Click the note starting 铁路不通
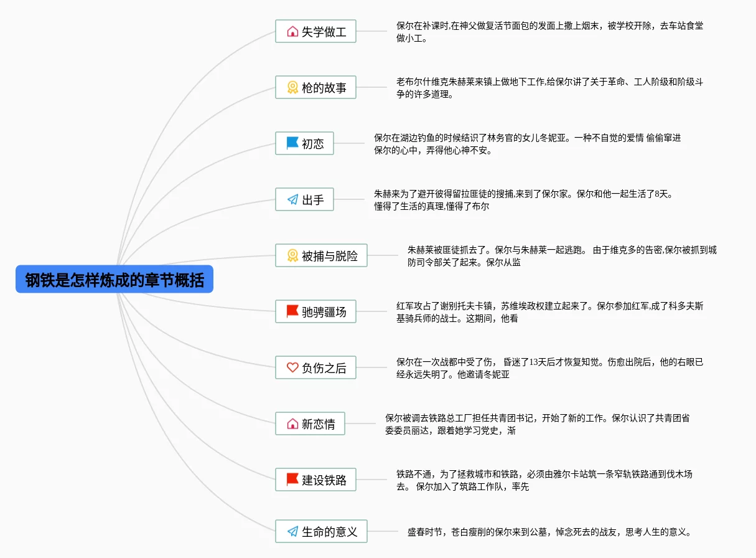The image size is (756, 558). pyautogui.click(x=544, y=480)
